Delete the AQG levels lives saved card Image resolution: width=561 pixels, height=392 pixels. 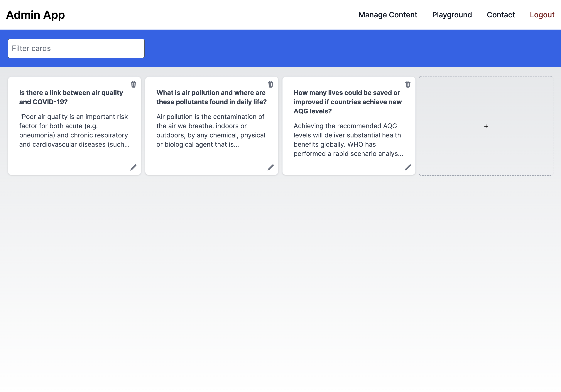408,84
